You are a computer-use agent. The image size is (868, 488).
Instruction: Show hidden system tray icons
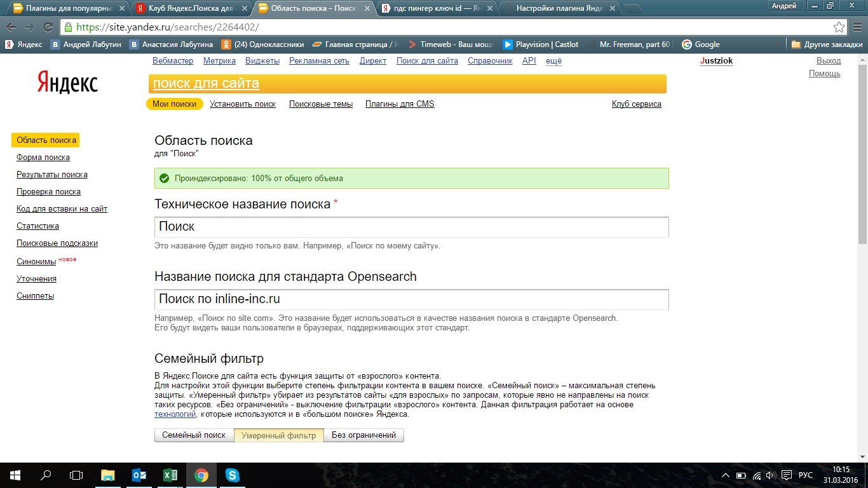726,475
